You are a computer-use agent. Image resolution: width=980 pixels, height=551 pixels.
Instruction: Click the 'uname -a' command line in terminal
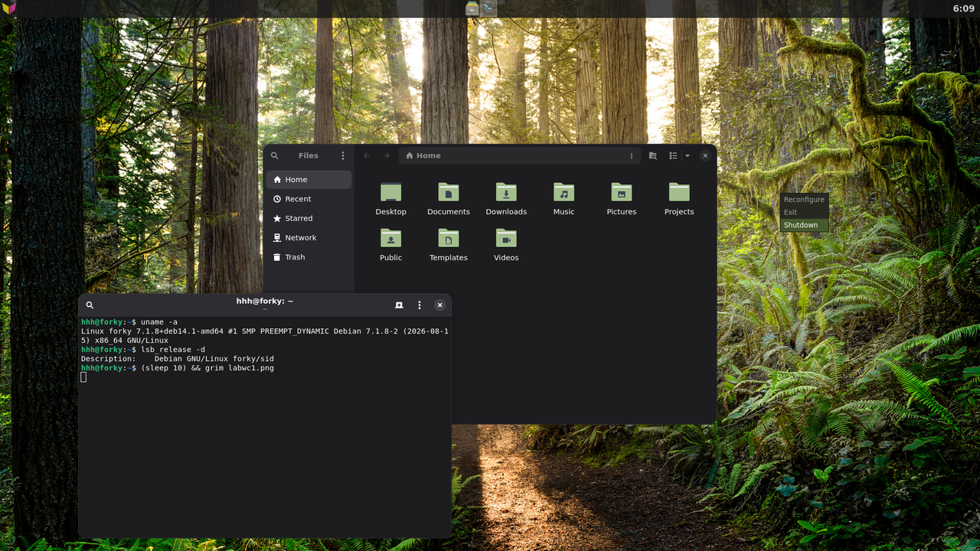tap(129, 322)
